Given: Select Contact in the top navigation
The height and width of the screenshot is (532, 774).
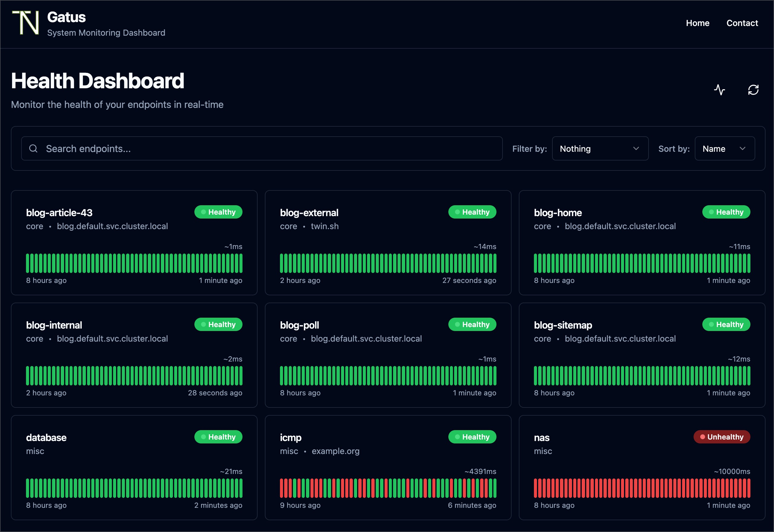Looking at the screenshot, I should 742,23.
